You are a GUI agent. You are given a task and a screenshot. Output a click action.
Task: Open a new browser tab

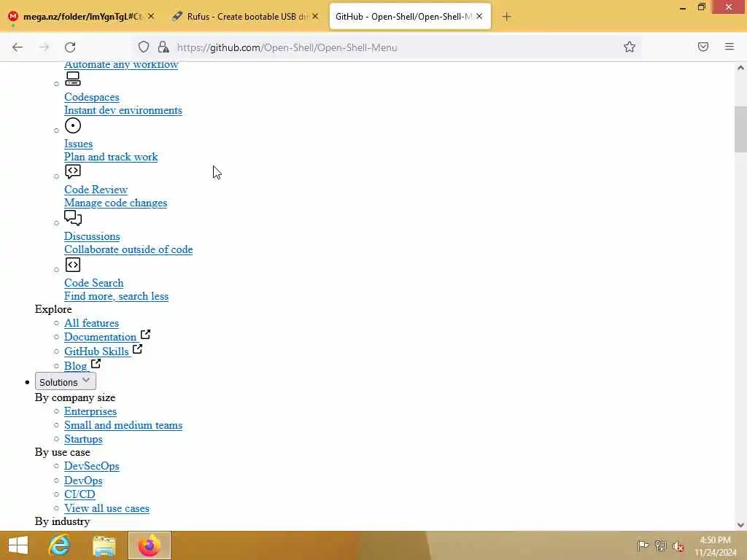[506, 17]
